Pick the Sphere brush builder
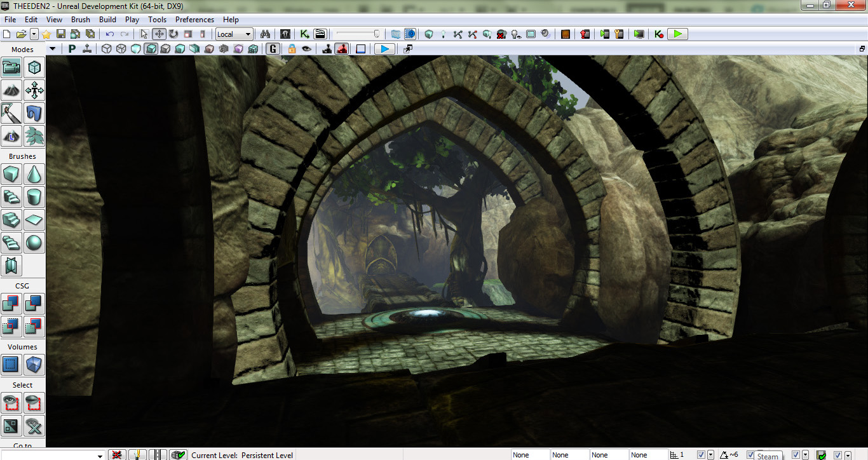Image resolution: width=868 pixels, height=460 pixels. point(34,243)
